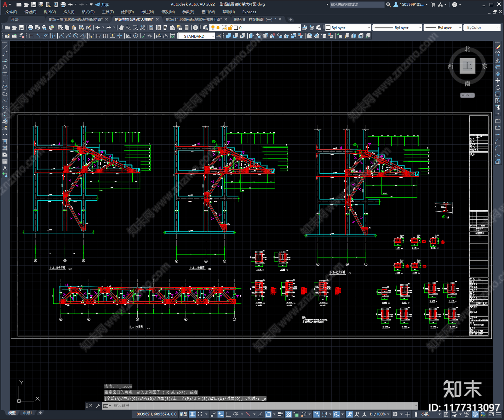Open the Autodesk App Store cart icon
Image resolution: width=504 pixels, height=420 pixels.
(x=433, y=4)
